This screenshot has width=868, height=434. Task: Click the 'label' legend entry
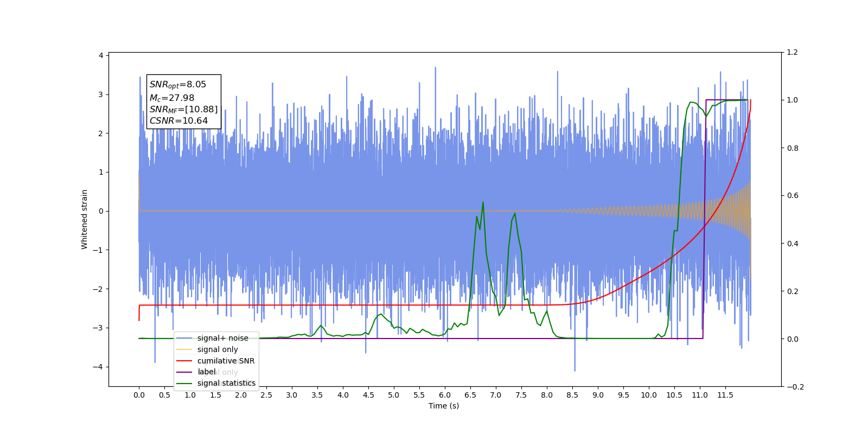(x=196, y=372)
